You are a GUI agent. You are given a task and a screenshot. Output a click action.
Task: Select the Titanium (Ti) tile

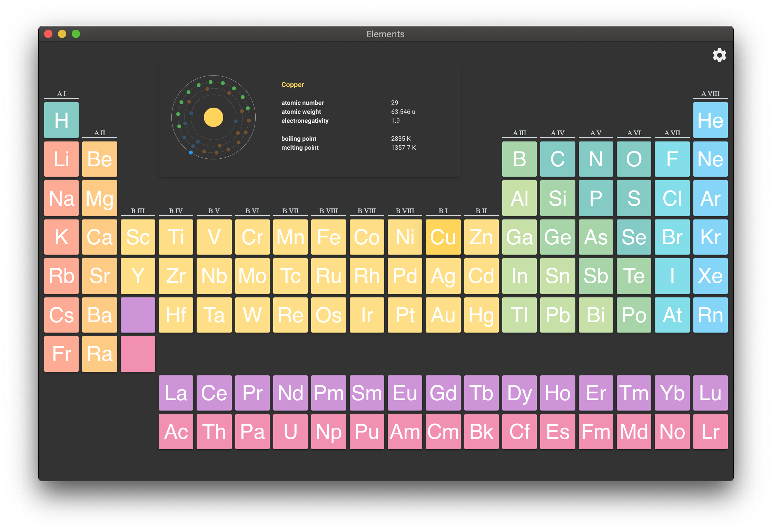[x=176, y=237]
